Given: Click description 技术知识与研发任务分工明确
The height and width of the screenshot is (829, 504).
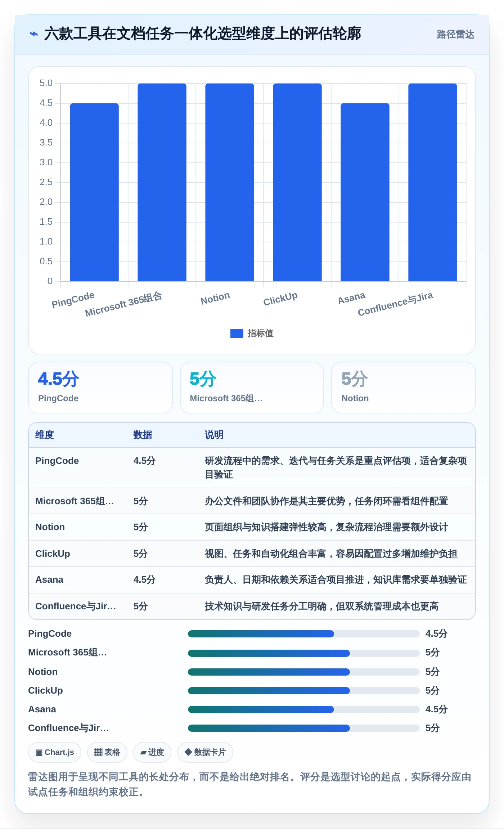Looking at the screenshot, I should 322,606.
